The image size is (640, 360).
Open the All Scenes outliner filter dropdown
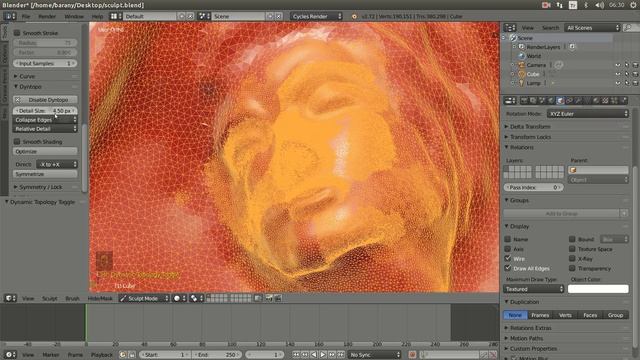click(x=592, y=28)
